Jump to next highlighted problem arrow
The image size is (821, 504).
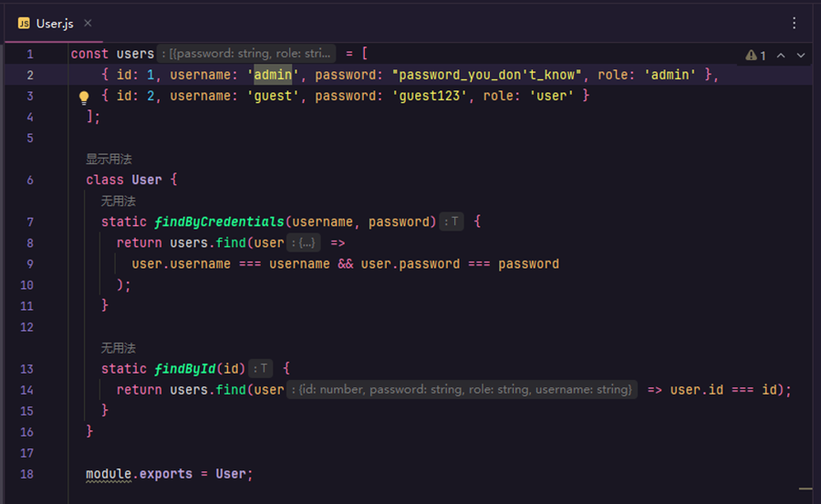point(801,56)
